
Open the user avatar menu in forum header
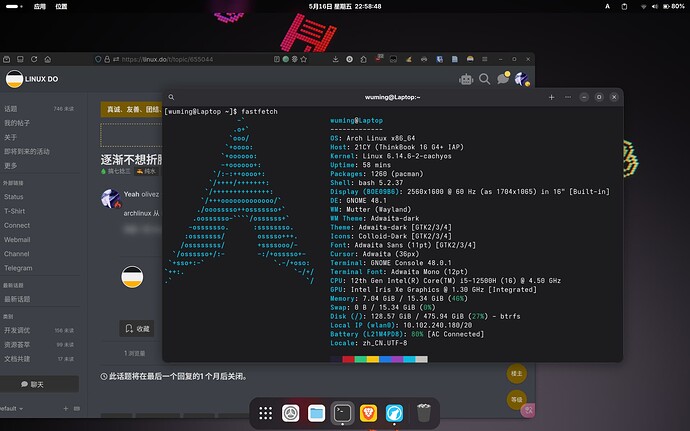[x=521, y=79]
